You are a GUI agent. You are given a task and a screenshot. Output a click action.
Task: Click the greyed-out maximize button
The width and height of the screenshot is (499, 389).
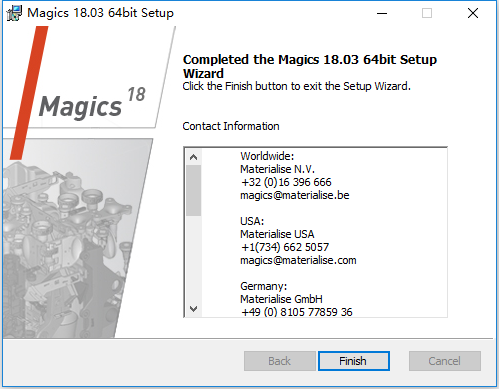tap(427, 13)
